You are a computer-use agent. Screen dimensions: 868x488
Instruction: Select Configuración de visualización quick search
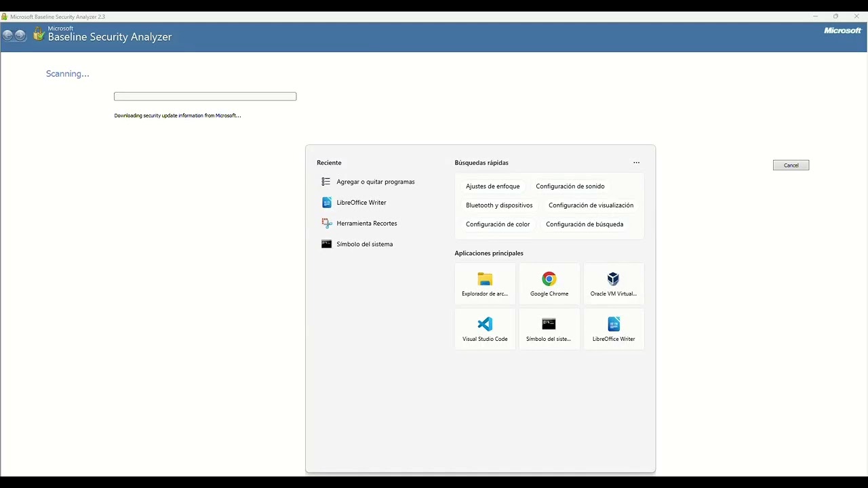tap(591, 205)
